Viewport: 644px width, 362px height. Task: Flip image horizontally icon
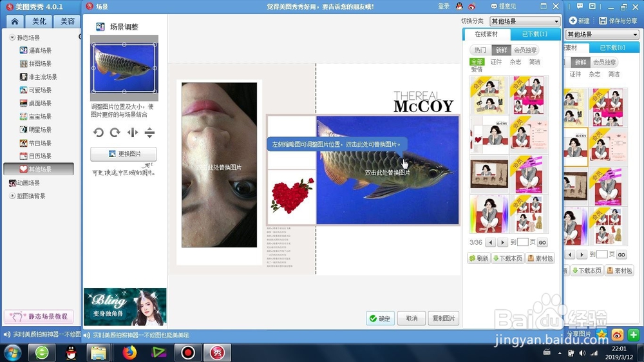coord(132,132)
